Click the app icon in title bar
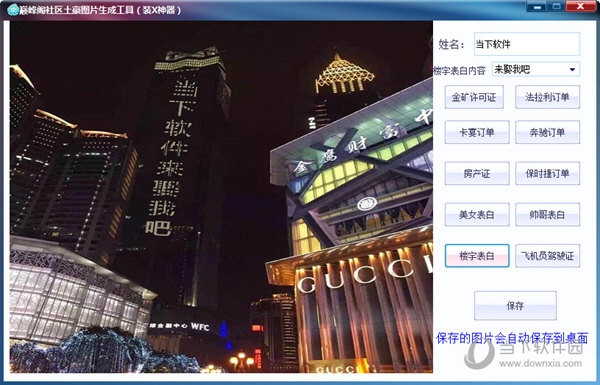Screen dimensions: 600x385 point(13,10)
